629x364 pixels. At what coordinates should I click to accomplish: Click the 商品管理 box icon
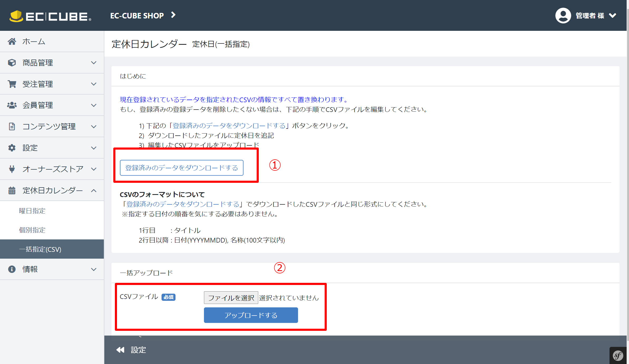coord(12,63)
